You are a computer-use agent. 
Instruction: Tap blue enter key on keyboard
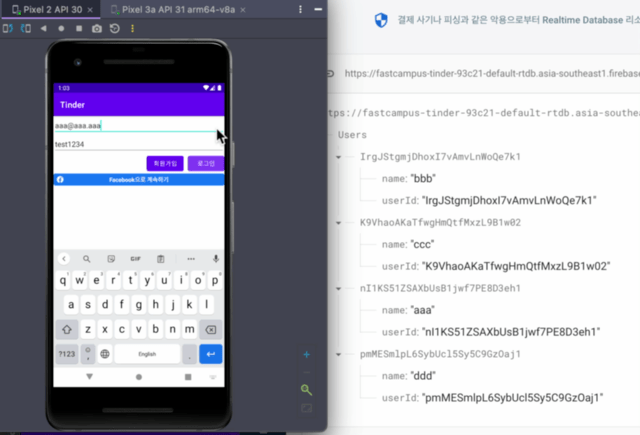point(211,354)
